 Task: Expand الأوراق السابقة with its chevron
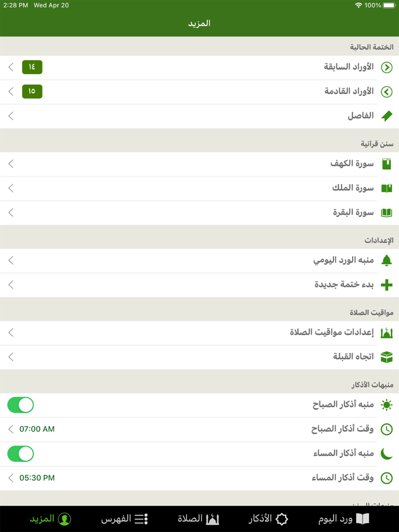point(11,67)
